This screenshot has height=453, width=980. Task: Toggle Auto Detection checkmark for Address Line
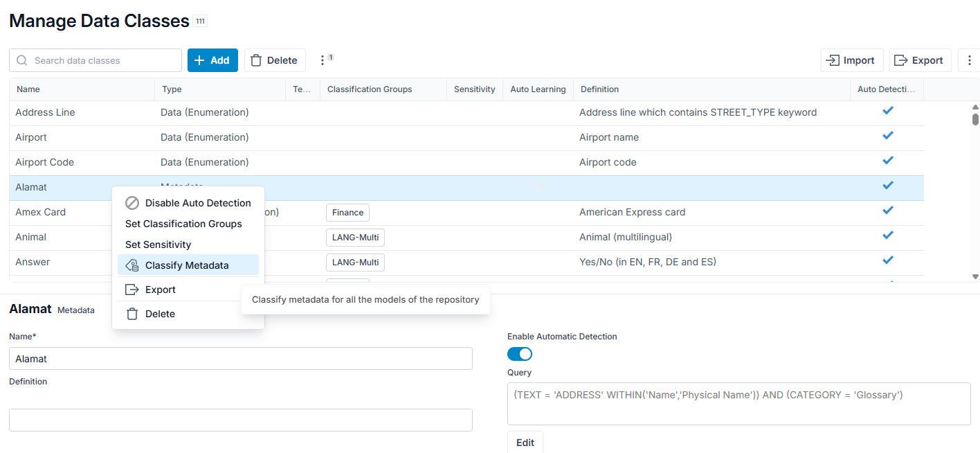[888, 111]
